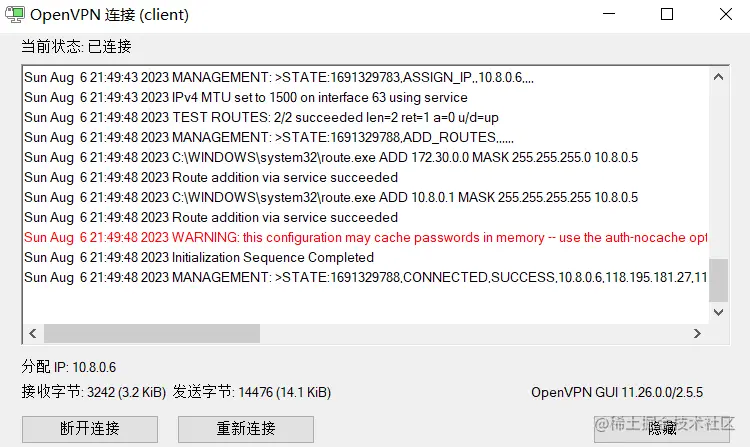
Task: Close the OpenVPN connection window
Action: (x=726, y=14)
